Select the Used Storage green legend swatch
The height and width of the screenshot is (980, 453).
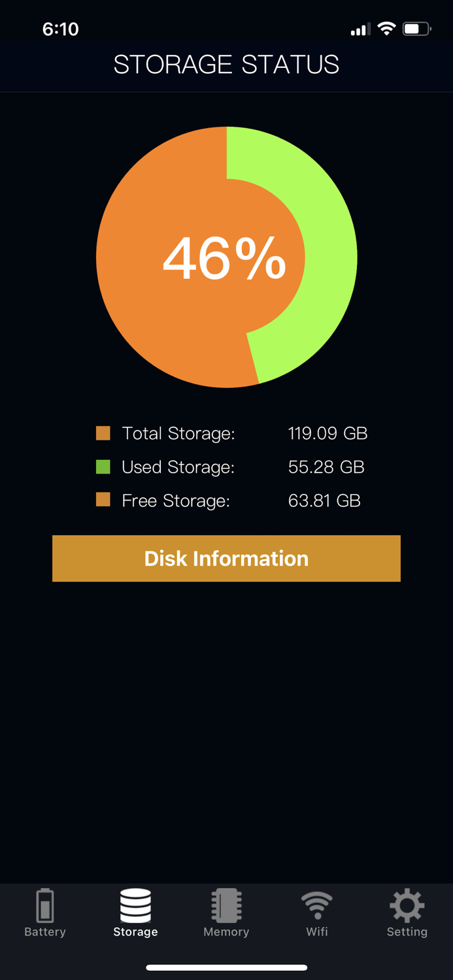coord(103,466)
